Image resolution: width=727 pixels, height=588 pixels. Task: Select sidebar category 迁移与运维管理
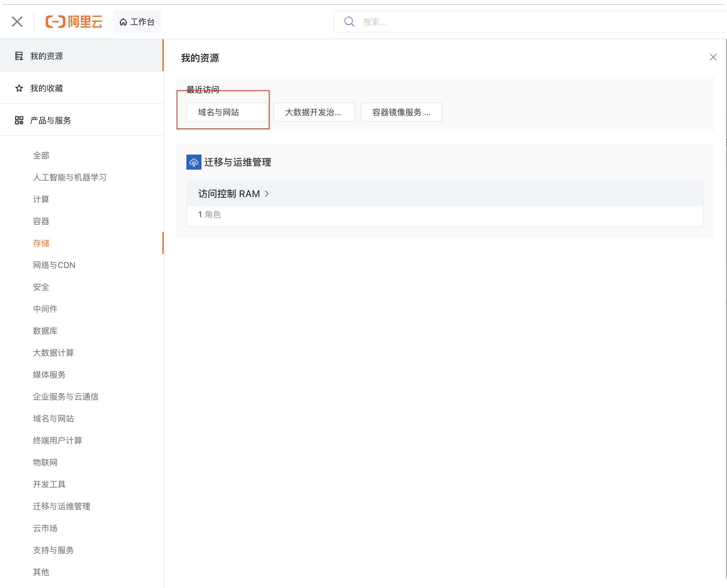pyautogui.click(x=62, y=506)
